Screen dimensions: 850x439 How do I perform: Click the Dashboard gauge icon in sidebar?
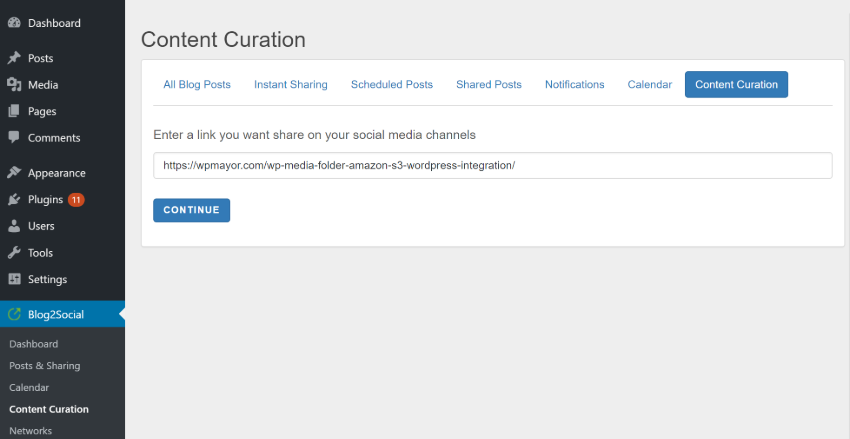tap(14, 23)
